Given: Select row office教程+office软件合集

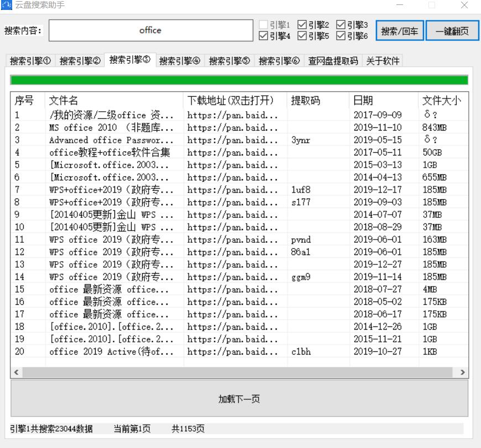Looking at the screenshot, I should click(239, 153).
